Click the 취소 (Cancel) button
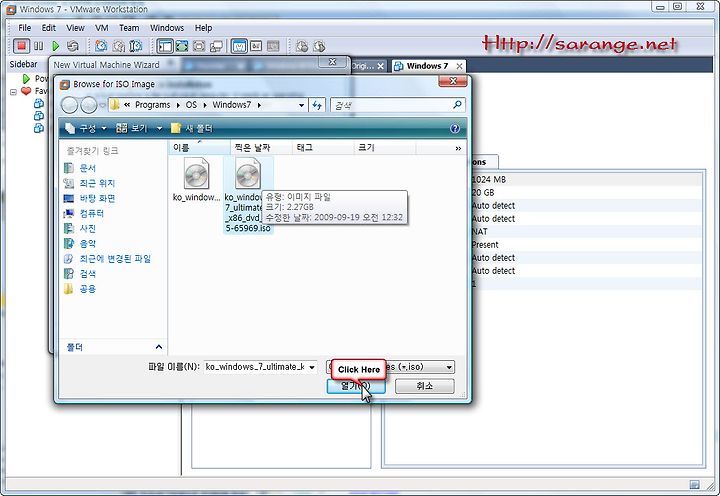Viewport: 720px width, 496px height. [425, 386]
